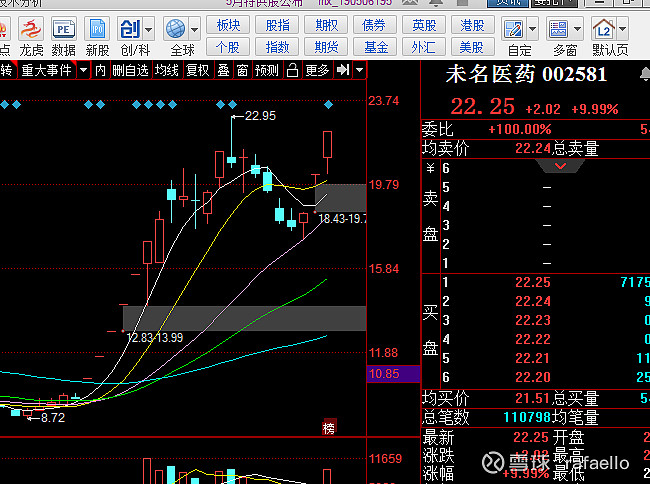This screenshot has height=484, width=650.
Task: Open the 重大事件 major events tab
Action: click(x=47, y=70)
